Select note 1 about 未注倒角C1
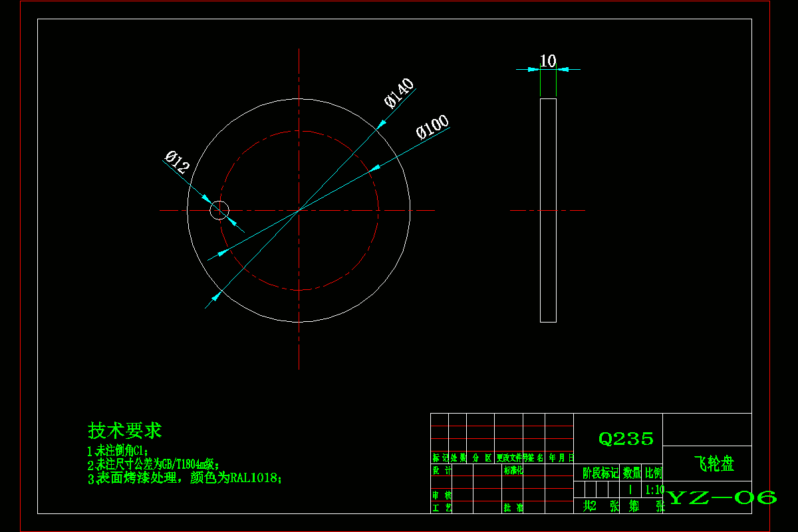 point(119,451)
